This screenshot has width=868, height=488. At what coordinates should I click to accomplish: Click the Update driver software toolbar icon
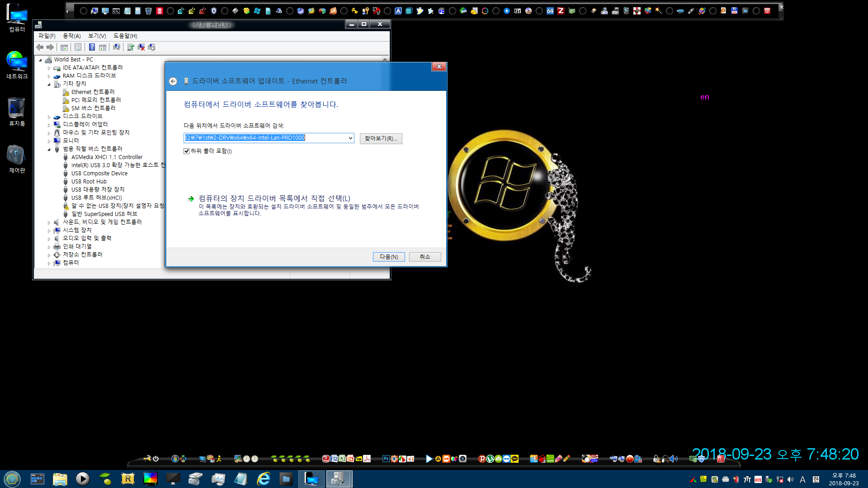click(131, 47)
